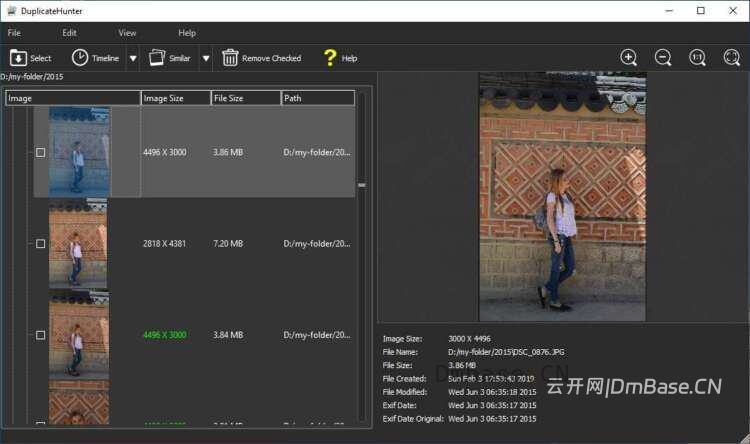750x444 pixels.
Task: Click the 4496 X 3000 cell in first row
Action: coord(165,152)
